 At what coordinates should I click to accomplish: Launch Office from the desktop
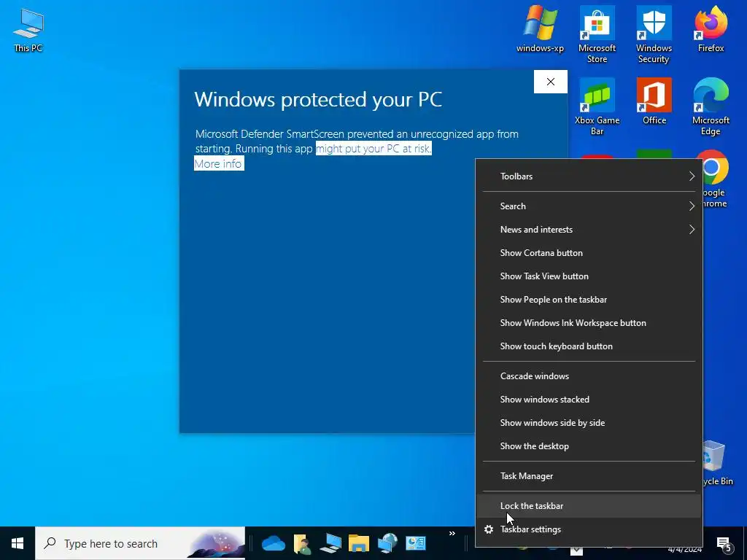pos(654,101)
